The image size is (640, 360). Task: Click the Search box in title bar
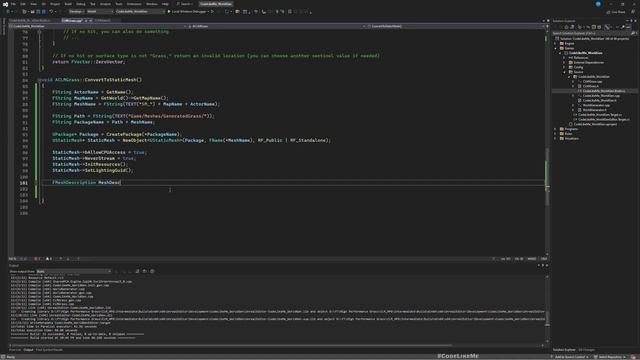tap(186, 4)
